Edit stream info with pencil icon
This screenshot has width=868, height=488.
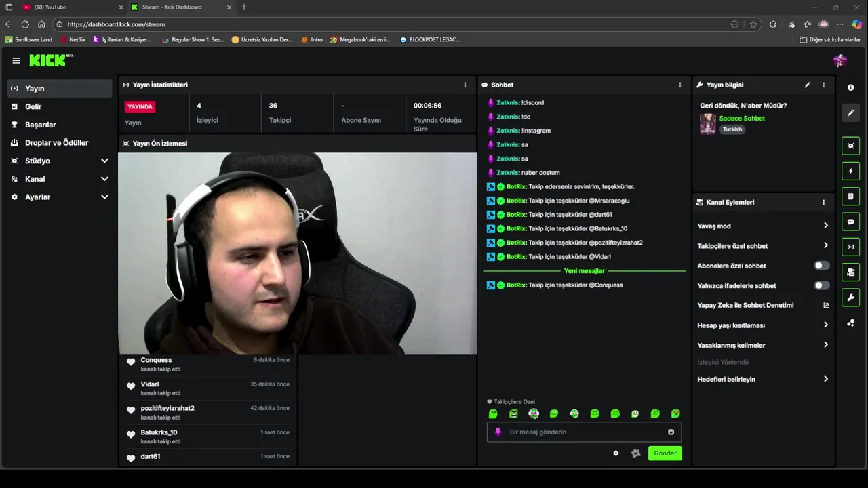(x=807, y=85)
